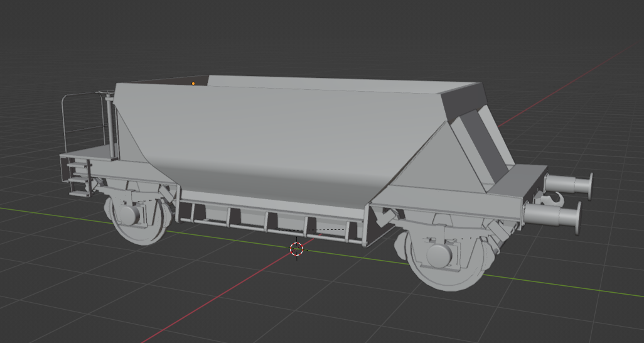
Task: Select the hopper wagon's large side panel
Action: coord(275,144)
